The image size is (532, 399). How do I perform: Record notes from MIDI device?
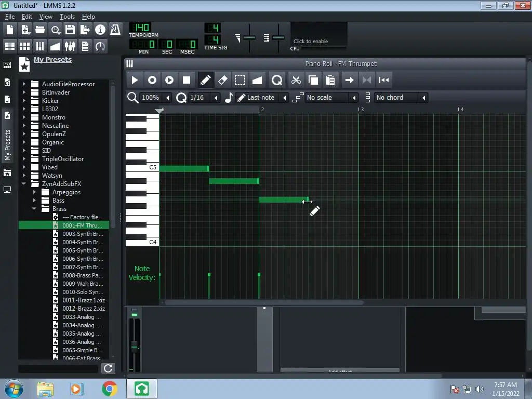152,80
